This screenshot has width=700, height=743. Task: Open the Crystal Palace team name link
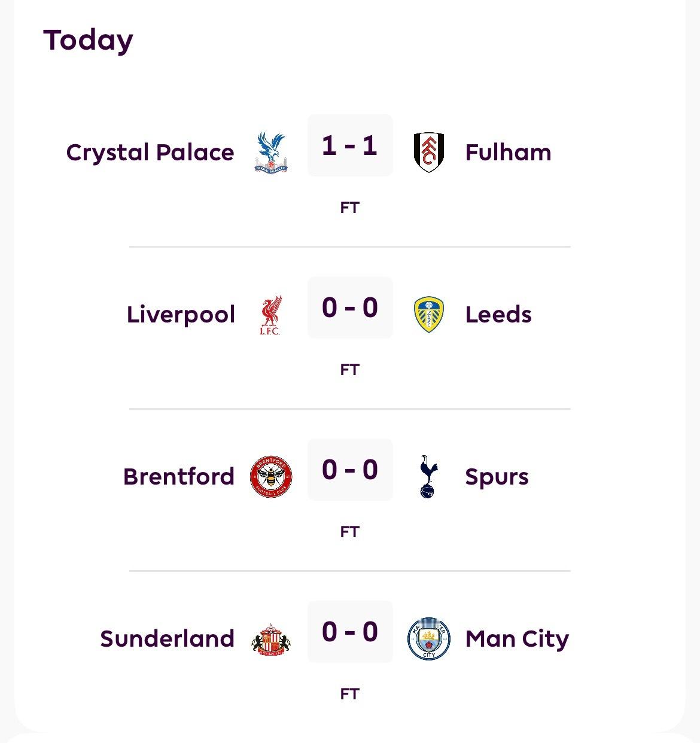point(150,153)
